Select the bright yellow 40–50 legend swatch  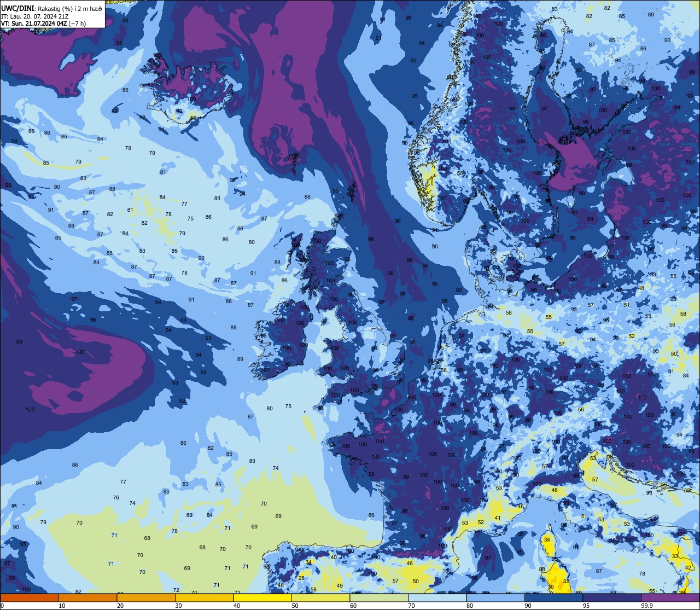click(x=262, y=598)
